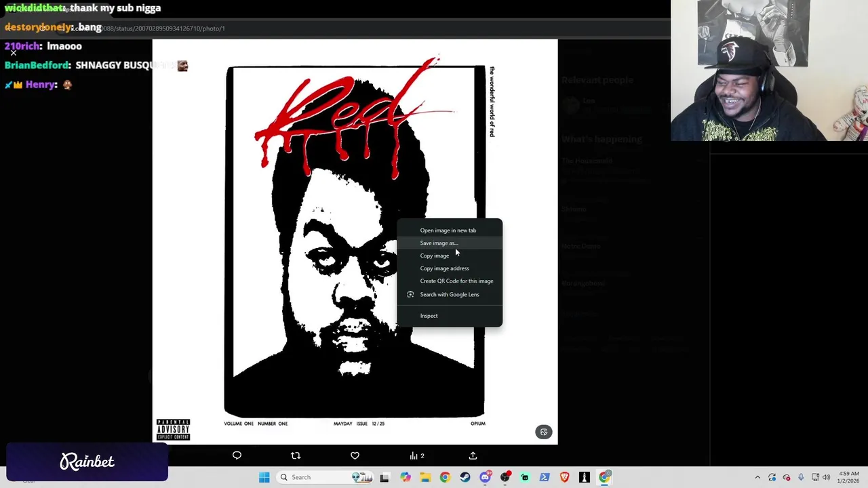Open the green app icon next to OBS
Image resolution: width=868 pixels, height=488 pixels.
(525, 477)
